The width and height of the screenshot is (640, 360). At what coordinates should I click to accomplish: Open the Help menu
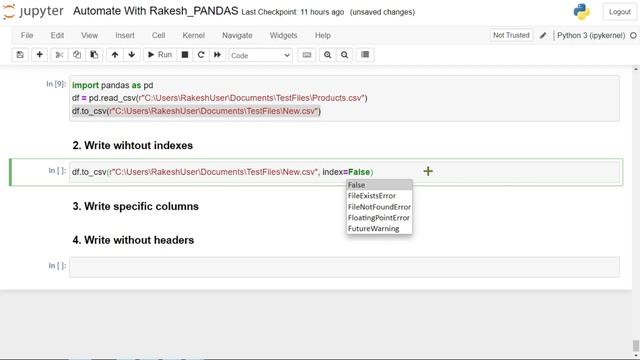coord(322,36)
